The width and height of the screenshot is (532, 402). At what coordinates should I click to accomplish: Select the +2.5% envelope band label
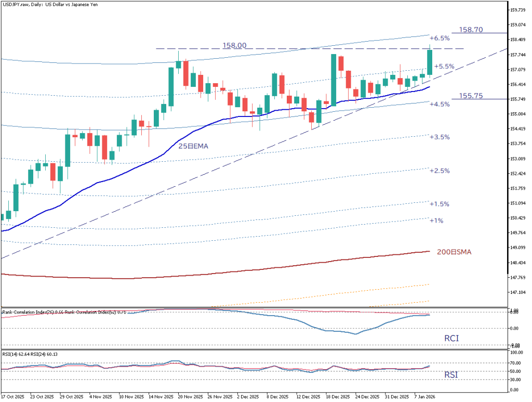[x=439, y=171]
